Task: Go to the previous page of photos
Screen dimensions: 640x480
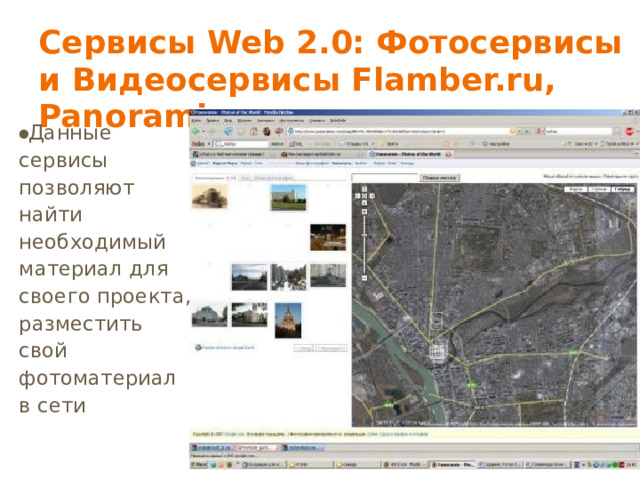Action: 304,348
